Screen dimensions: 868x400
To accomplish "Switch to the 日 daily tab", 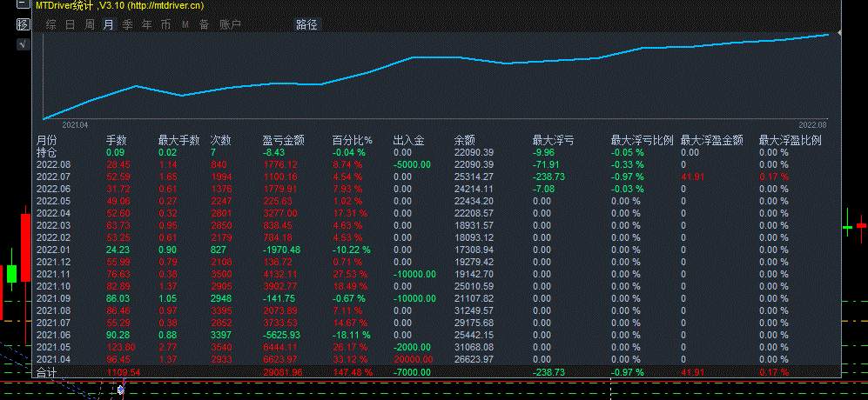I will coord(71,24).
